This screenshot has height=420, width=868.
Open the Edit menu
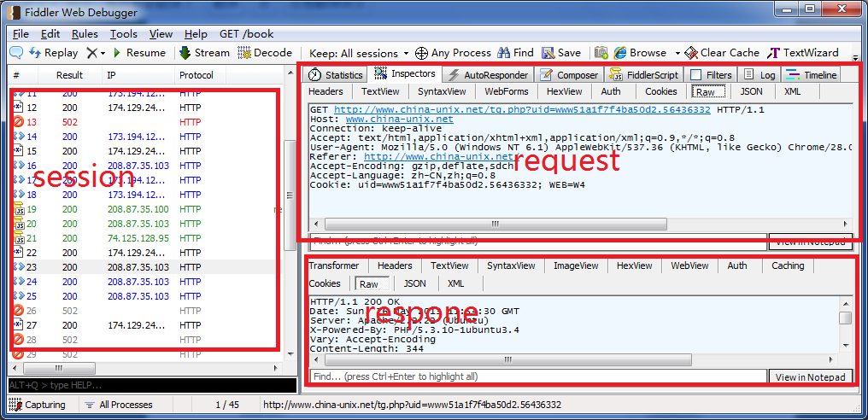[x=50, y=34]
